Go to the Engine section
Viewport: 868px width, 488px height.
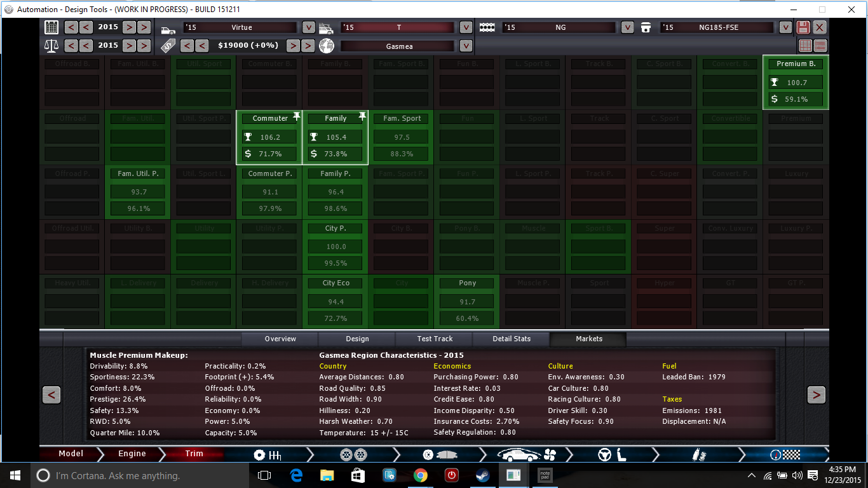(x=132, y=454)
